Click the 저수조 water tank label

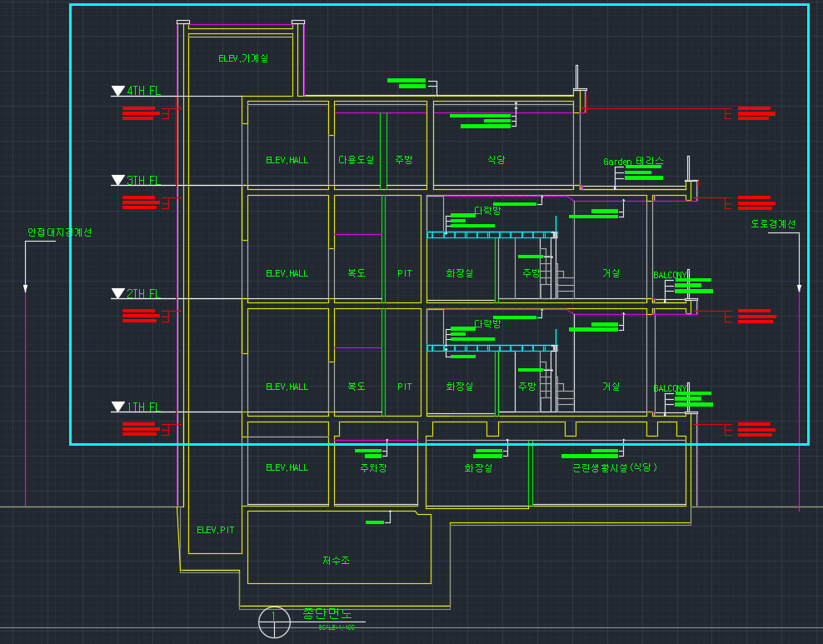(336, 561)
